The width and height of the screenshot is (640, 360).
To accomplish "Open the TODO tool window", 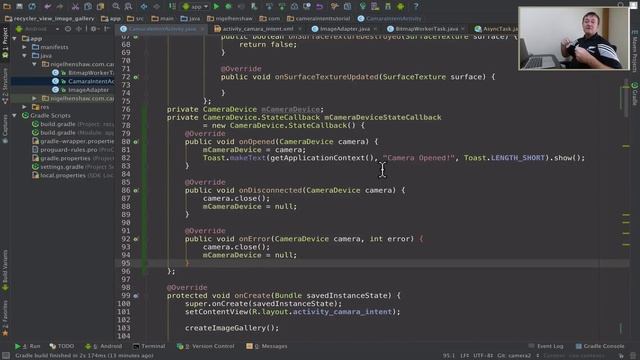I will [62, 346].
